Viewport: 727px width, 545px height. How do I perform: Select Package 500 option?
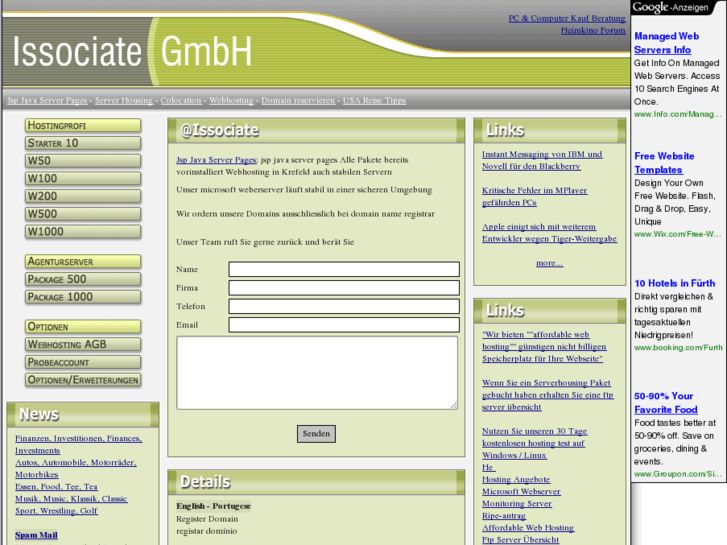click(x=83, y=279)
